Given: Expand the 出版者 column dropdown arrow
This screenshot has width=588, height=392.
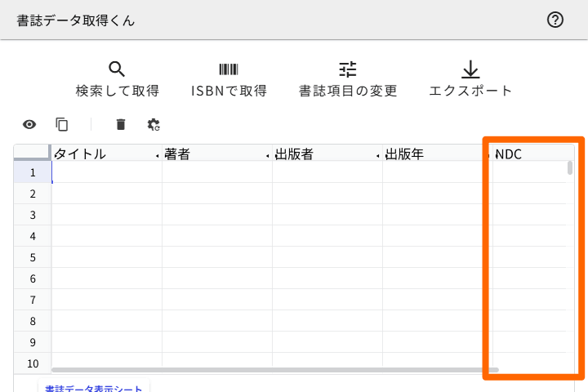Looking at the screenshot, I should [x=377, y=155].
